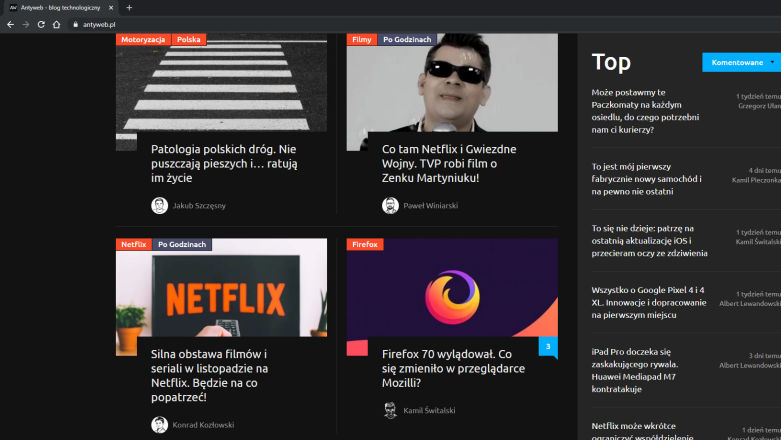The width and height of the screenshot is (781, 440).
Task: View site security lock icon
Action: [x=76, y=24]
